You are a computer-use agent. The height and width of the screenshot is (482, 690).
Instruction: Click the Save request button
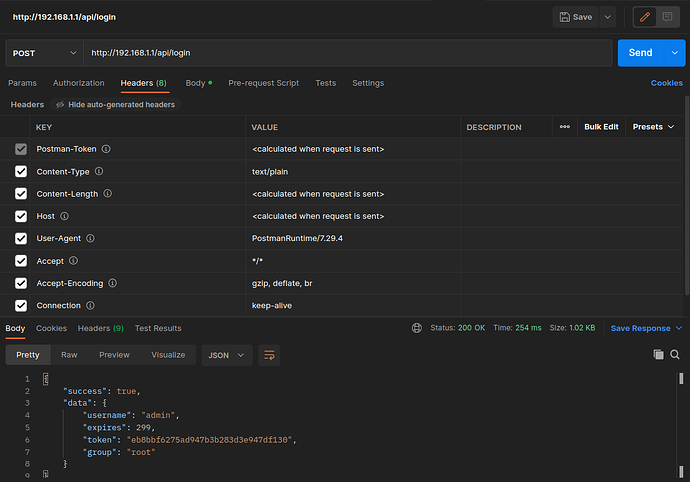(x=576, y=17)
